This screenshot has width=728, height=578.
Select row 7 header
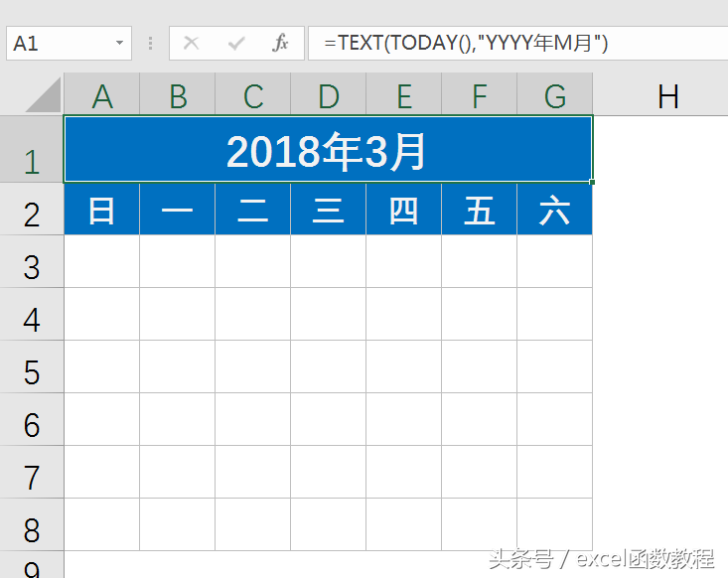pos(32,472)
